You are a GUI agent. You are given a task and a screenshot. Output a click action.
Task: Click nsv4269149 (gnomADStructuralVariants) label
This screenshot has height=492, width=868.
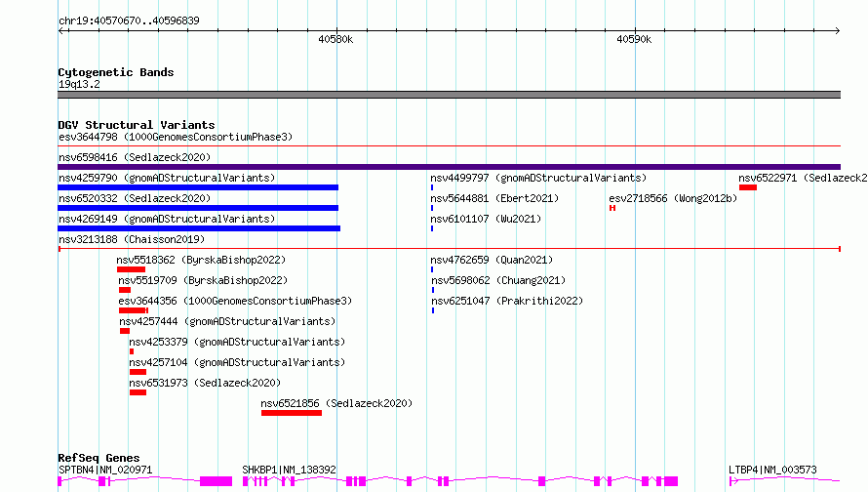click(x=167, y=219)
